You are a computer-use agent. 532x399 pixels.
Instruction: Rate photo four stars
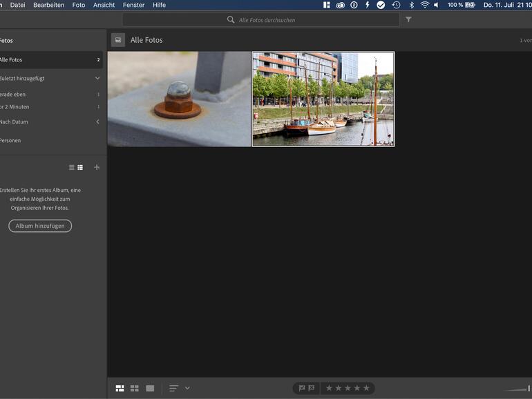click(357, 388)
